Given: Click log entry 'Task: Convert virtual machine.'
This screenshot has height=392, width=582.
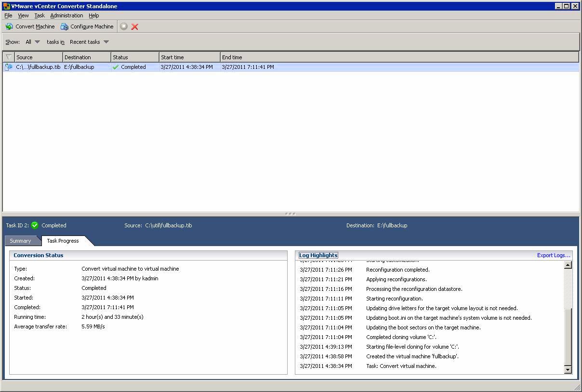Looking at the screenshot, I should (x=401, y=366).
